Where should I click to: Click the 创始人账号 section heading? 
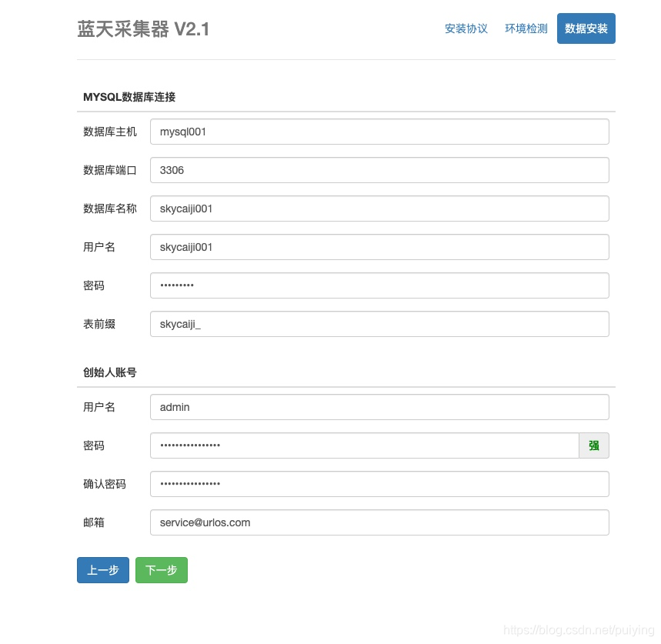(x=109, y=372)
